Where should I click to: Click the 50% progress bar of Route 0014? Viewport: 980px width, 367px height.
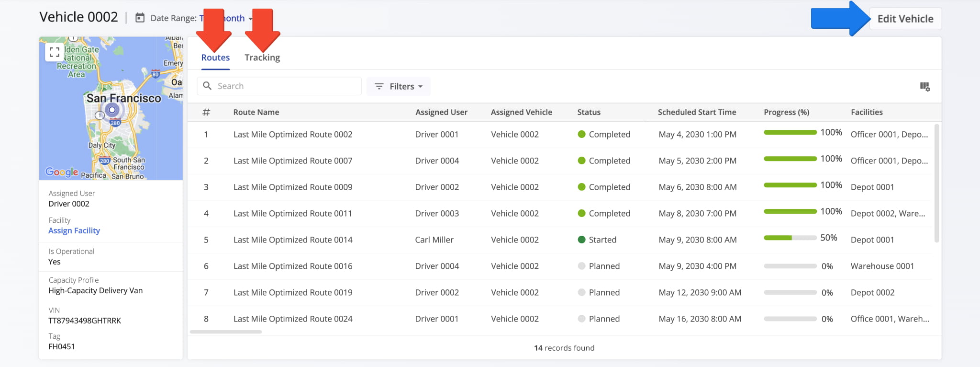point(790,238)
